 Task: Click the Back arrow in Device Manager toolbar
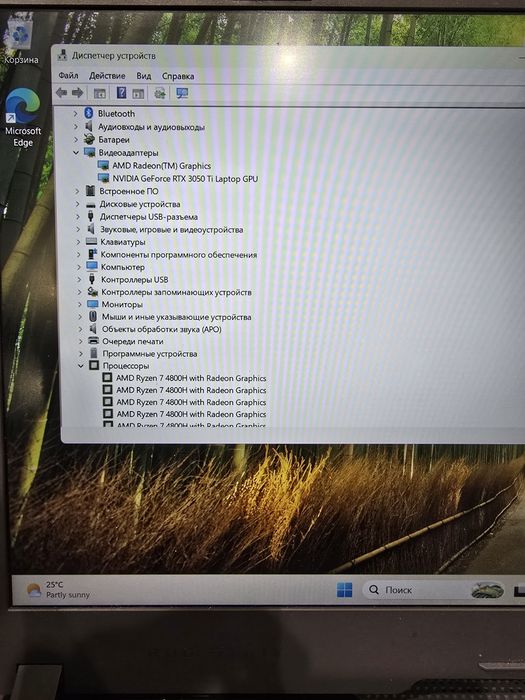click(62, 92)
